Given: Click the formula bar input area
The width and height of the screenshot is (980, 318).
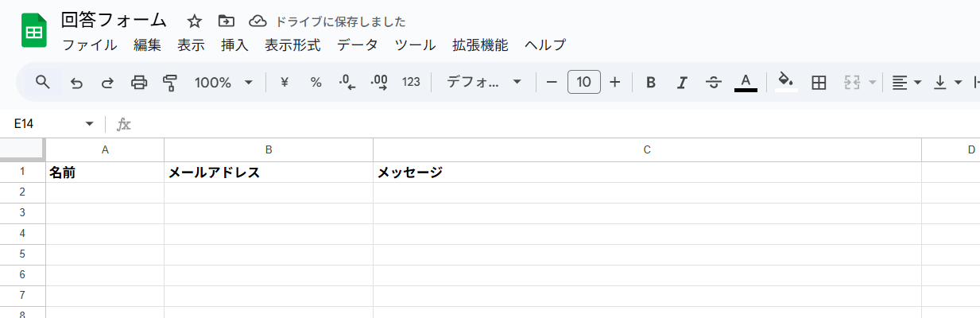Looking at the screenshot, I should coord(556,124).
